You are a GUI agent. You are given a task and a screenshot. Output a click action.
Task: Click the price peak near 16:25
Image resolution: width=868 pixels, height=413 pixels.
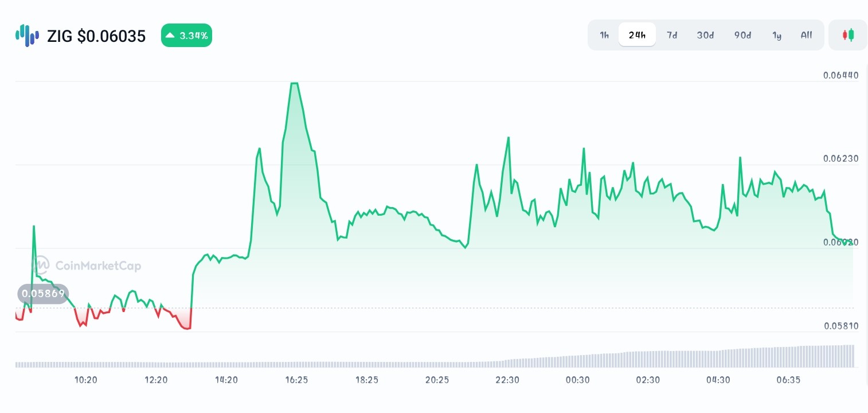[x=294, y=83]
